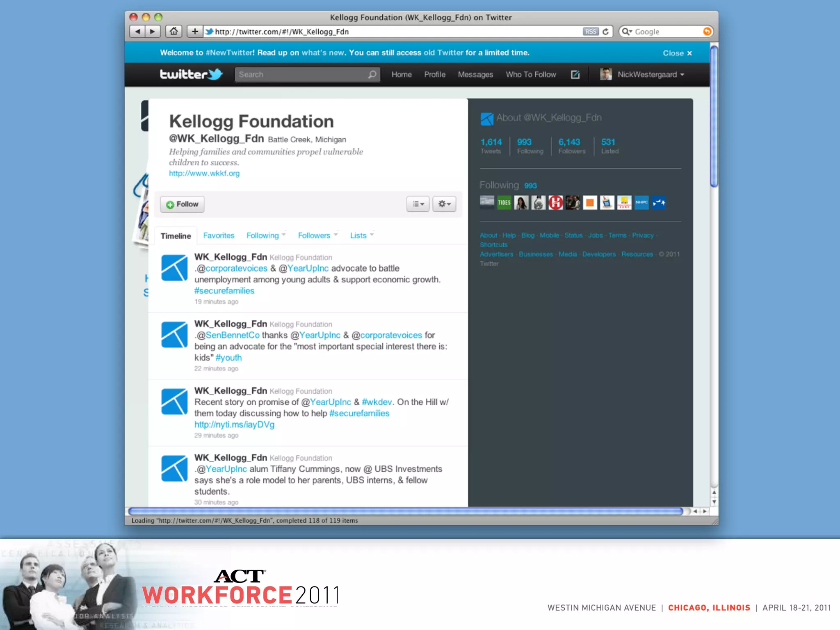Open the #youth hashtag link
The image size is (840, 630).
(229, 358)
